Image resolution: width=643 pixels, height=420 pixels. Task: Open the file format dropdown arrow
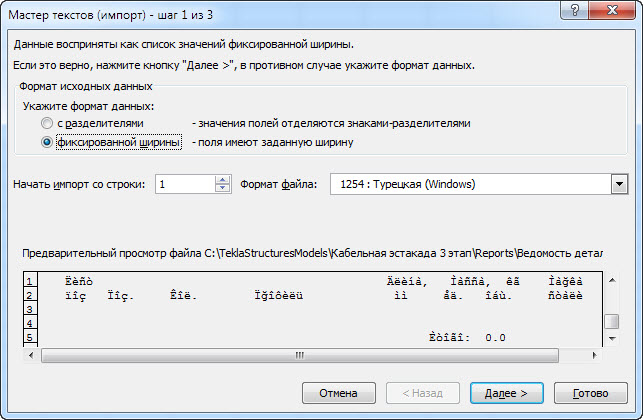(x=619, y=184)
